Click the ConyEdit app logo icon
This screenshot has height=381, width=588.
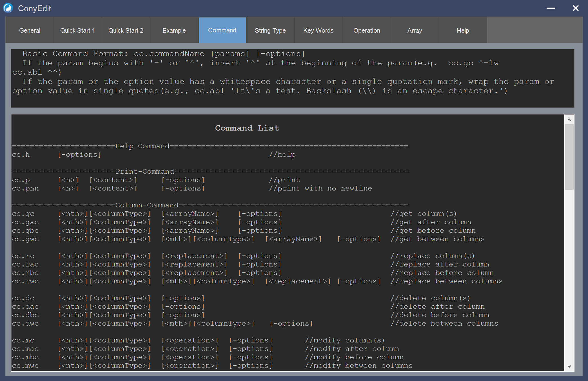tap(8, 8)
